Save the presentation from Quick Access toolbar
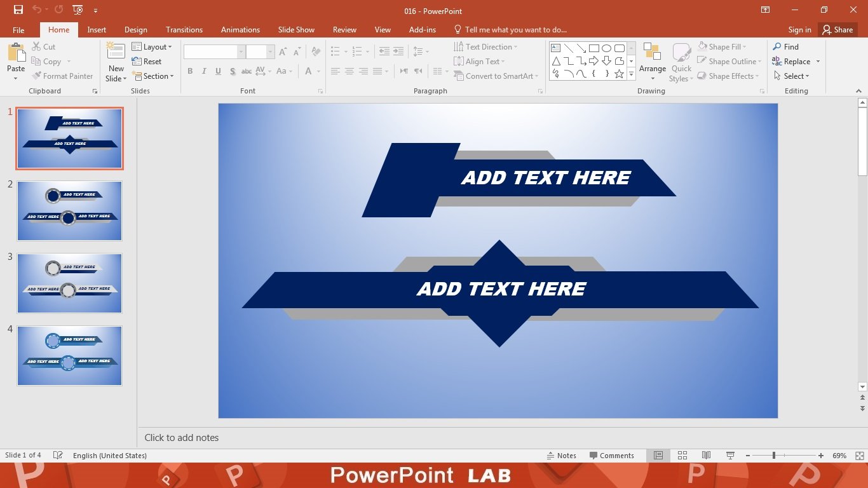 (x=18, y=10)
